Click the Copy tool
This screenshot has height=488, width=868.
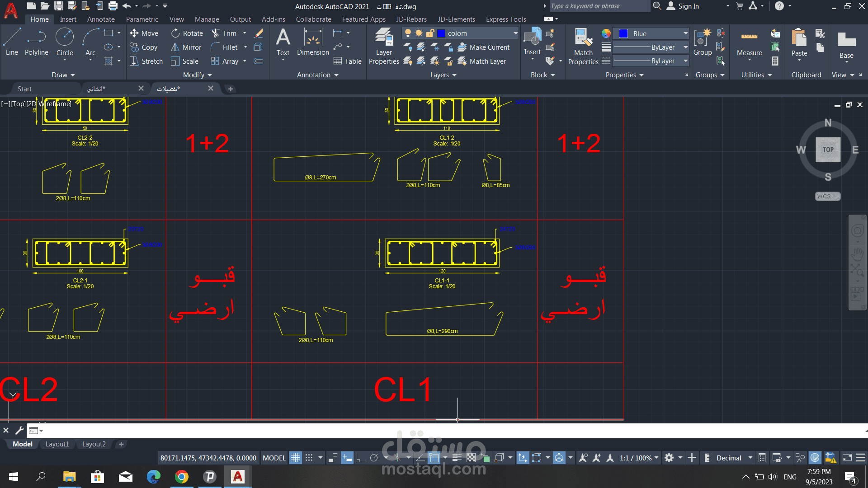pos(144,47)
